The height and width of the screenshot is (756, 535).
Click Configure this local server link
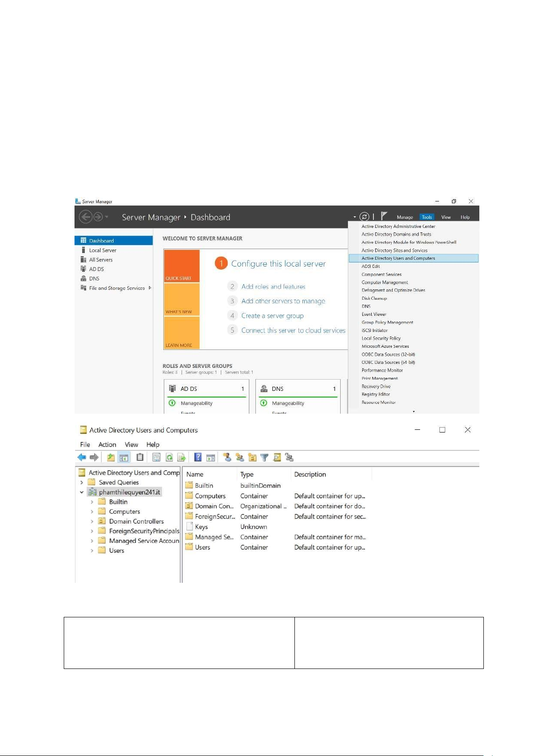point(279,264)
